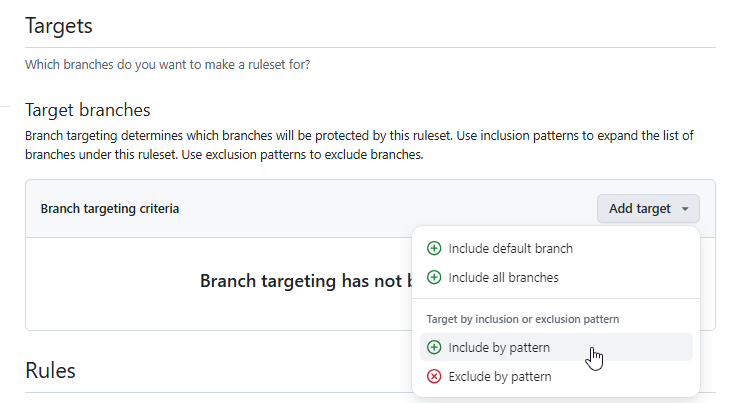The width and height of the screenshot is (732, 403).
Task: Click red X icon for Exclude by pattern
Action: tap(434, 376)
